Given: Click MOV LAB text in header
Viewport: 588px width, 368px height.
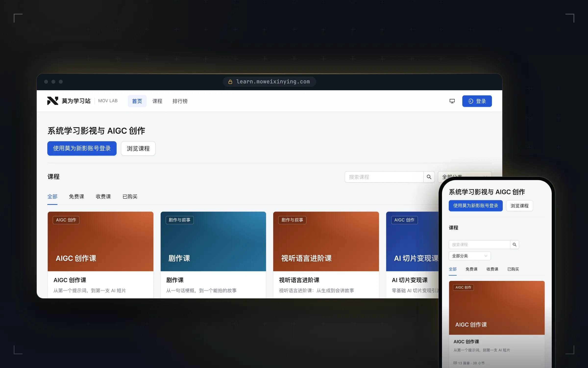Looking at the screenshot, I should tap(108, 101).
